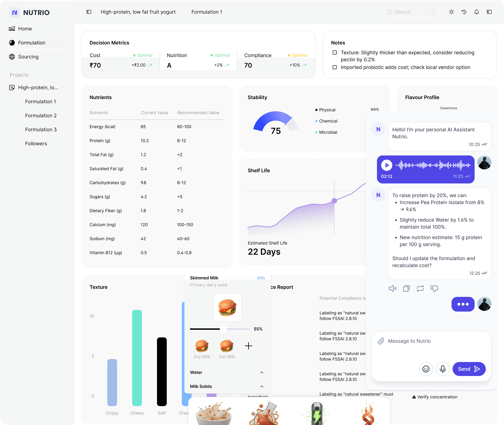
Task: Open notifications bell icon
Action: click(476, 12)
